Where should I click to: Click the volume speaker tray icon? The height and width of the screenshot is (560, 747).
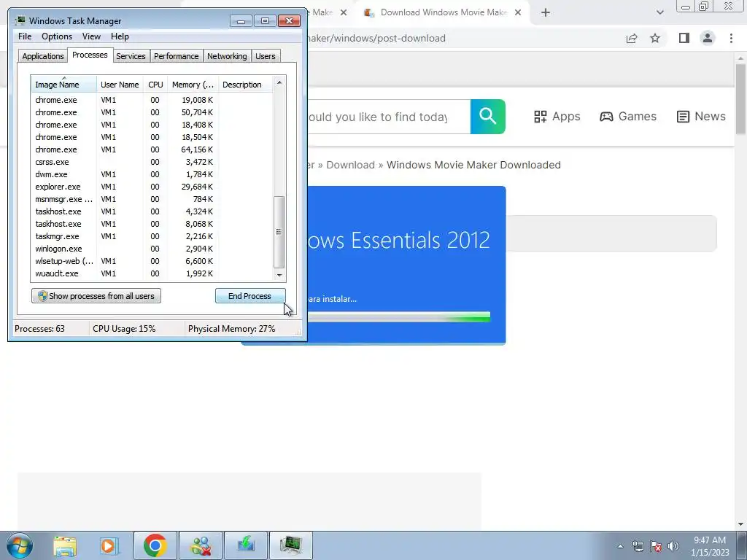[673, 546]
